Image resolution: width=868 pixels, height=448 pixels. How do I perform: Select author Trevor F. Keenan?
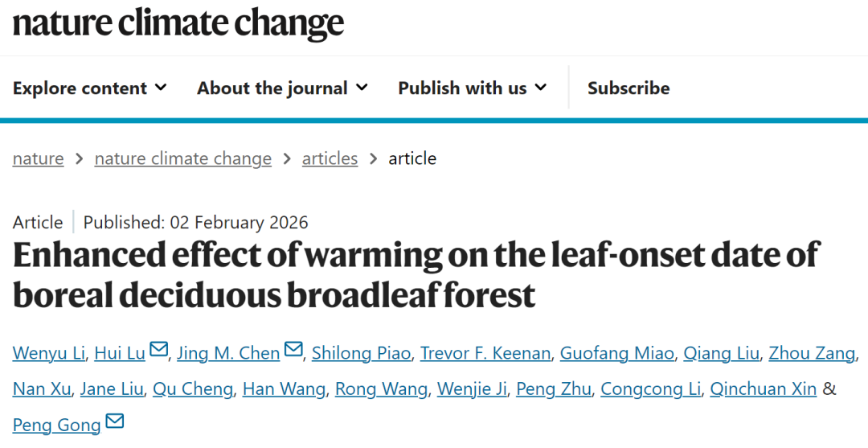pyautogui.click(x=485, y=353)
